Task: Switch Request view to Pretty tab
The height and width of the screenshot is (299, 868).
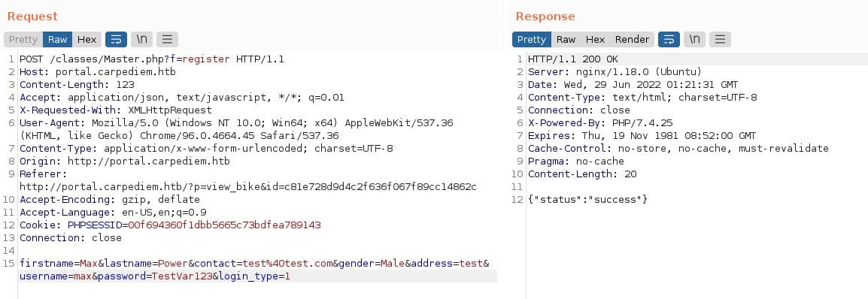Action: [x=23, y=39]
